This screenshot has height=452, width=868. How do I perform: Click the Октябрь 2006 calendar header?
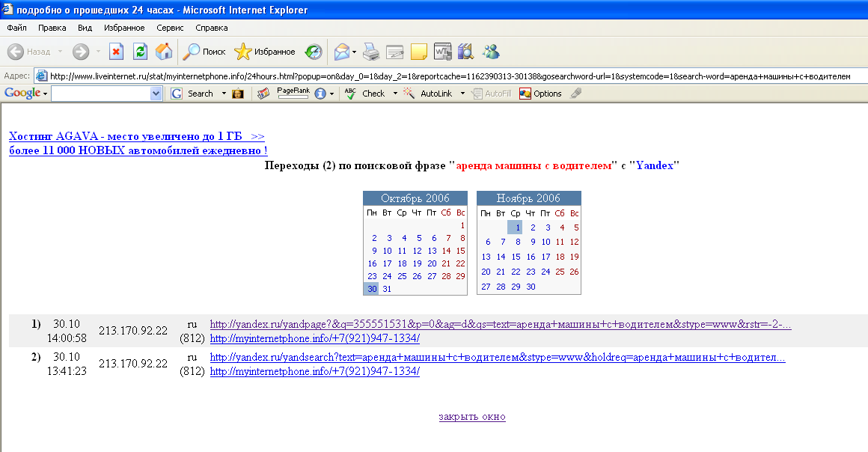tap(415, 198)
